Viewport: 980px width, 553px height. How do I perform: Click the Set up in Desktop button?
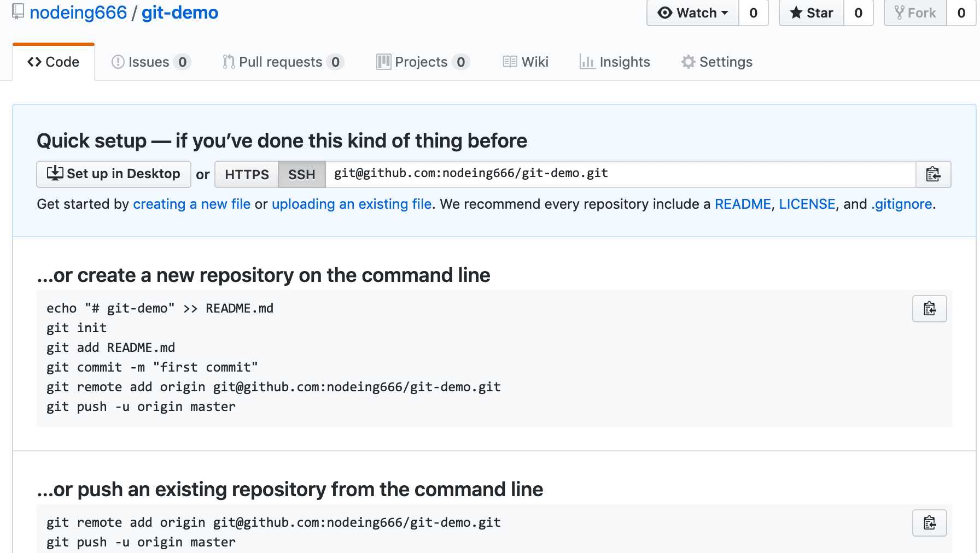pos(114,174)
